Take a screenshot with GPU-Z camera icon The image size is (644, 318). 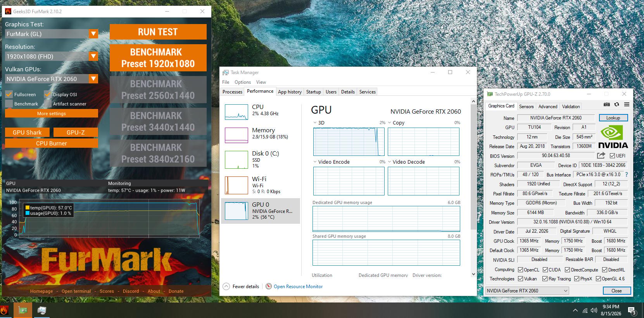607,104
